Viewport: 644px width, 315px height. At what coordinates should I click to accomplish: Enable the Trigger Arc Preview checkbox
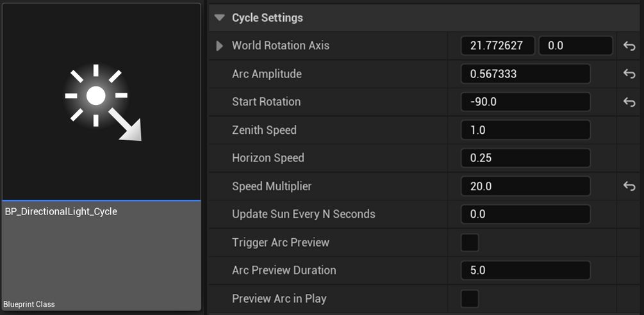[470, 243]
